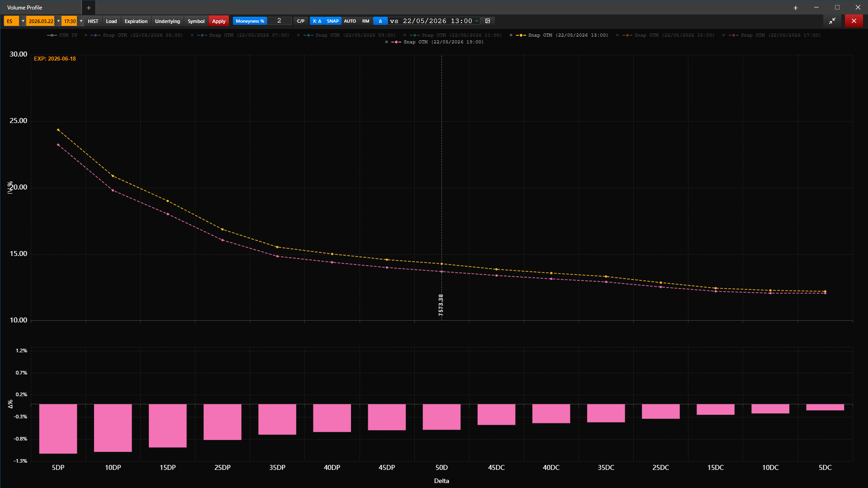Click the Load toolbar item
The height and width of the screenshot is (488, 868).
click(x=111, y=21)
